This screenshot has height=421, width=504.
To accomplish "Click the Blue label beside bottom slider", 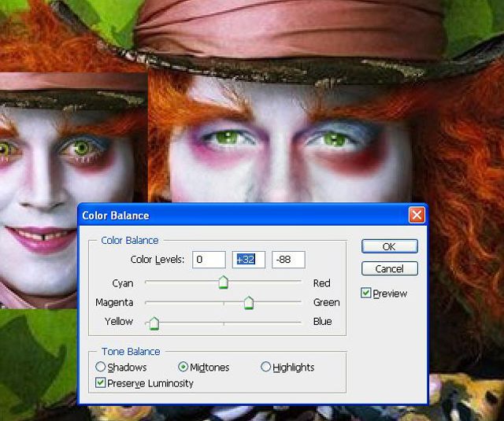I will [322, 321].
